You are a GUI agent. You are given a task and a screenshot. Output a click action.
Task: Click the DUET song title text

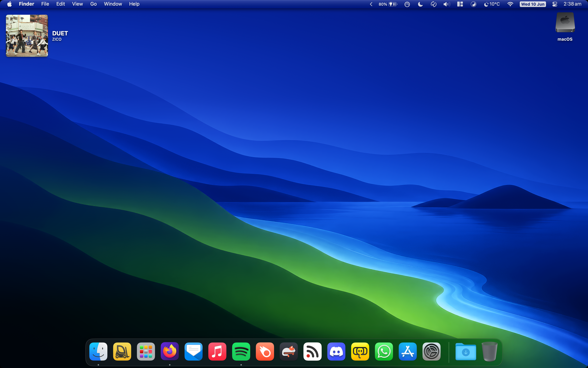tap(60, 33)
